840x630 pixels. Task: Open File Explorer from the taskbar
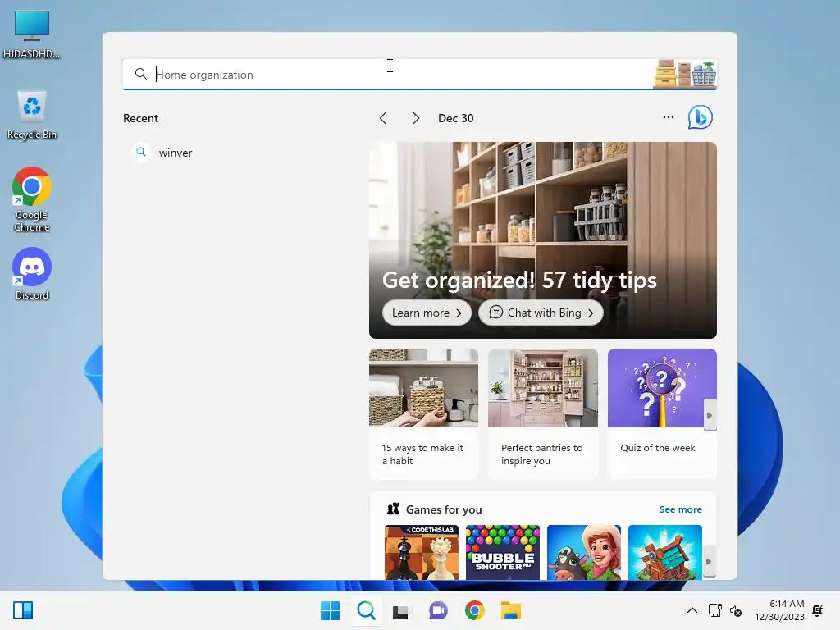(510, 610)
